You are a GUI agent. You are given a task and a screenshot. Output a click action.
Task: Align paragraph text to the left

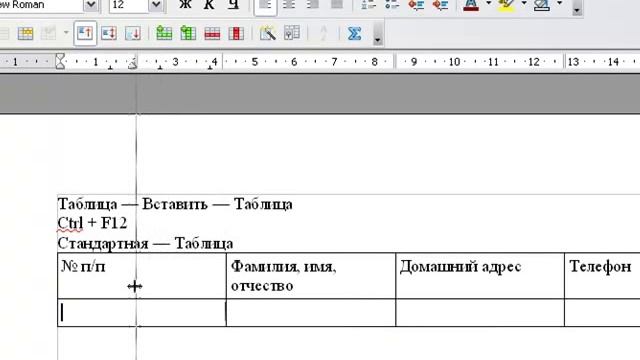(x=265, y=5)
